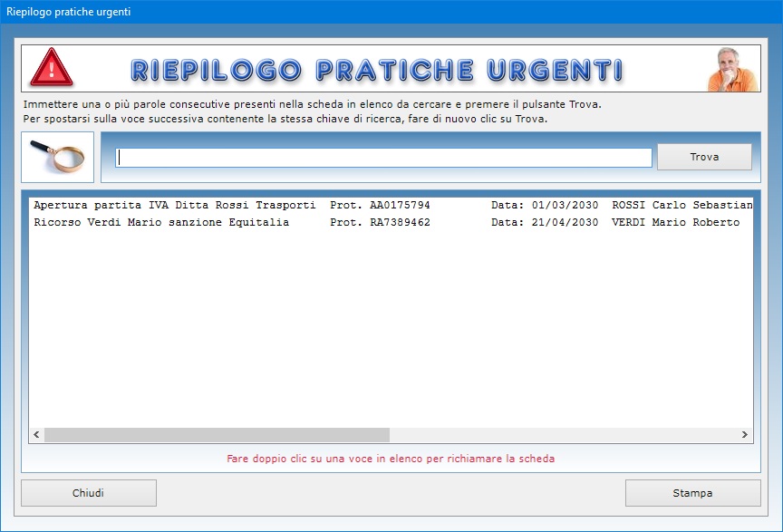783x532 pixels.
Task: Click the man photo in header
Action: pos(732,69)
